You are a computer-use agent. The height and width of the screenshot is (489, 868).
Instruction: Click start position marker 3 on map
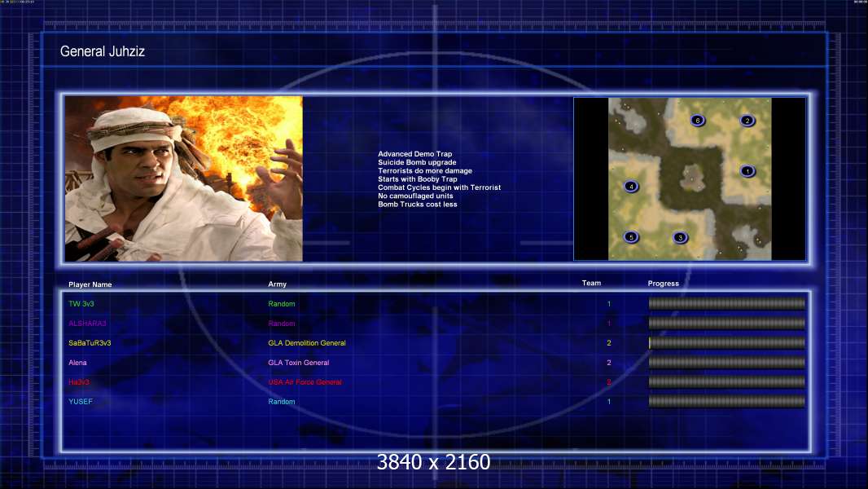pos(681,238)
